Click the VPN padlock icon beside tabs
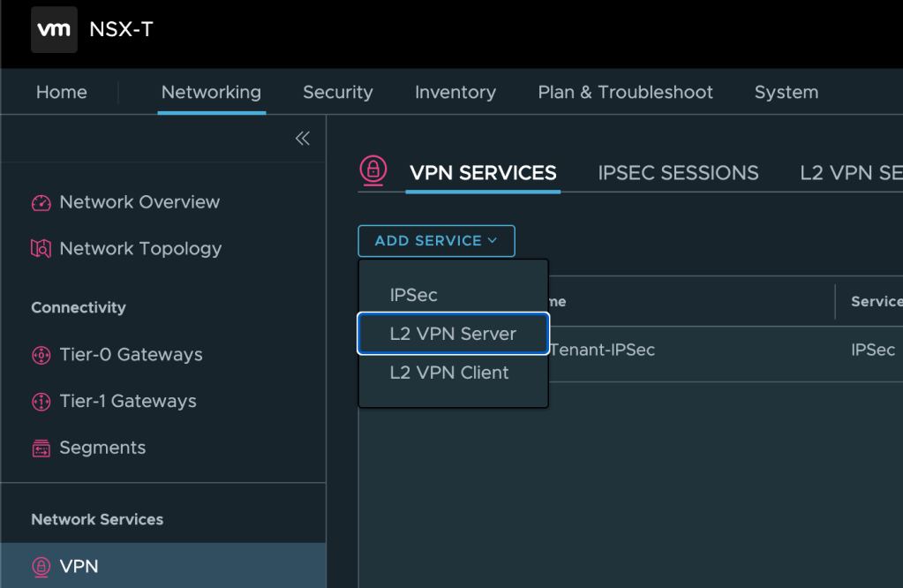The width and height of the screenshot is (903, 588). (x=373, y=170)
